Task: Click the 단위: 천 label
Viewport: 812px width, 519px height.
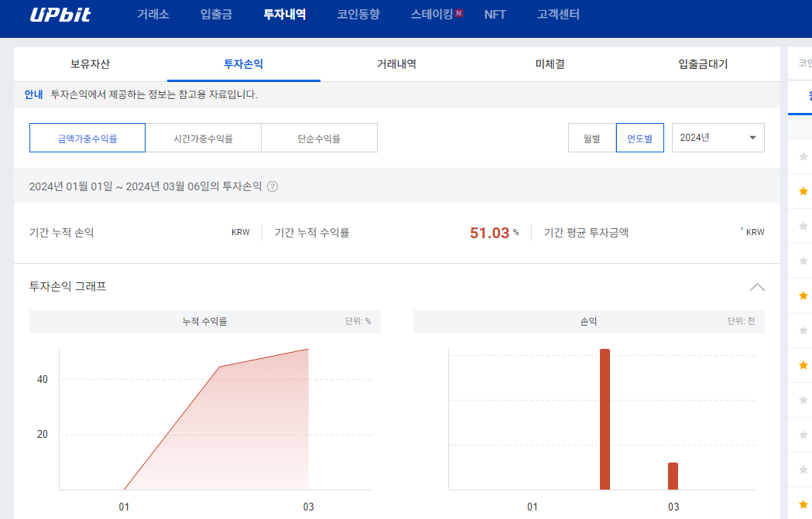Action: coord(741,321)
